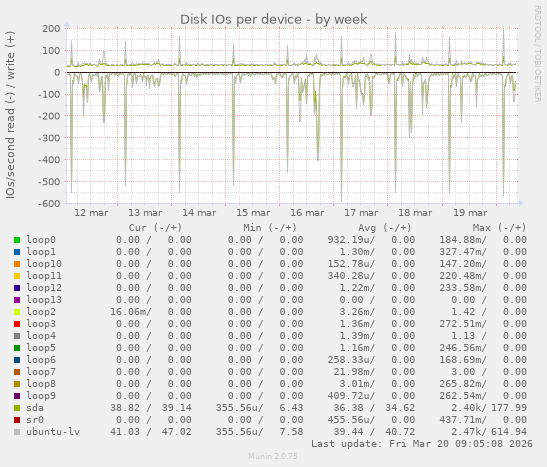
Task: Click the 19 mar x-axis label
Action: point(470,213)
